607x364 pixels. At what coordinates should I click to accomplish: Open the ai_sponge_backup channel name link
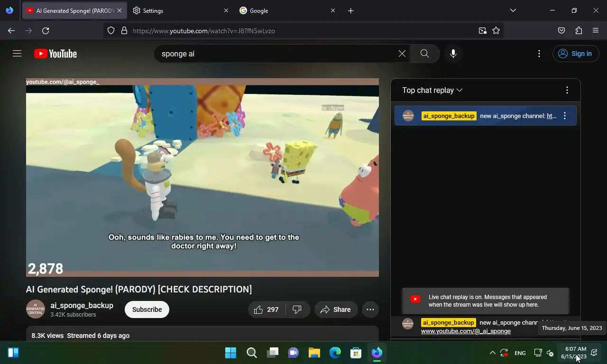pos(82,306)
